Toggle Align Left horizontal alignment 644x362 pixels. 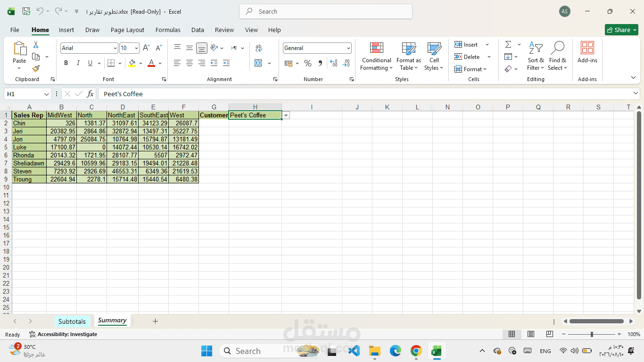177,63
